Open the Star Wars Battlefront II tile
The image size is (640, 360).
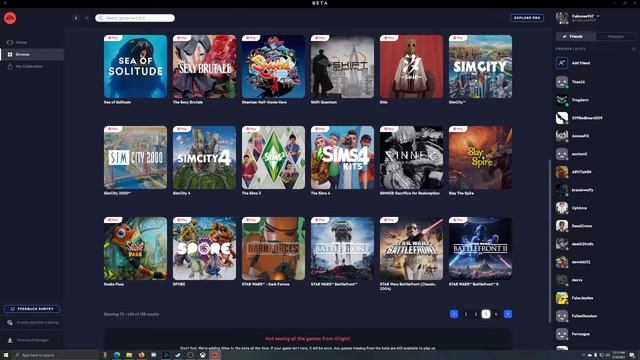480,249
